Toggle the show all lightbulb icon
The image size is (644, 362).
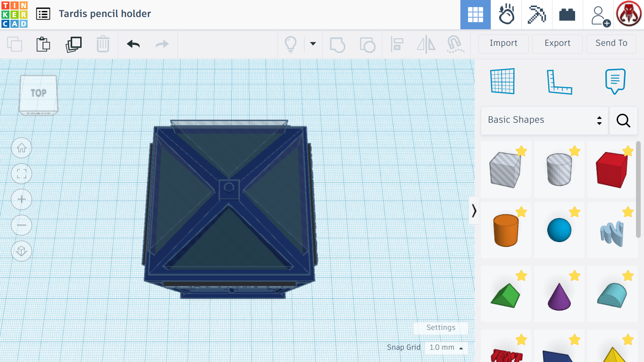tap(291, 44)
